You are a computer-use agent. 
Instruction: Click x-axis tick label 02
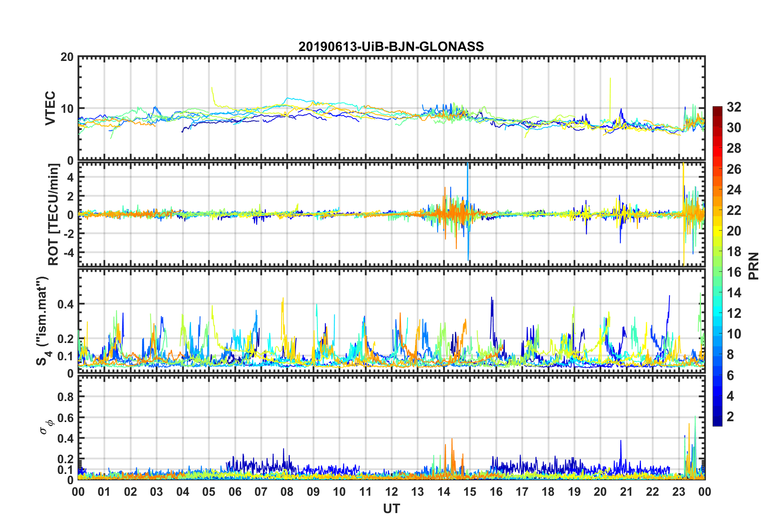(130, 492)
